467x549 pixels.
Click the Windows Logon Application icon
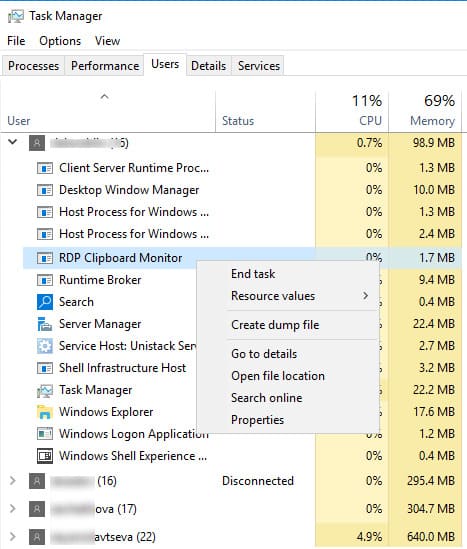pos(45,434)
